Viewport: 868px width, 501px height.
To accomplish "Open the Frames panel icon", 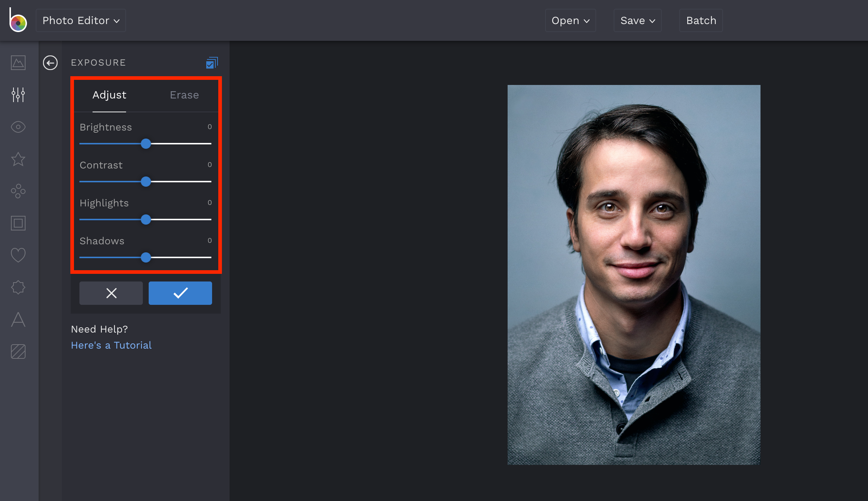I will click(18, 223).
